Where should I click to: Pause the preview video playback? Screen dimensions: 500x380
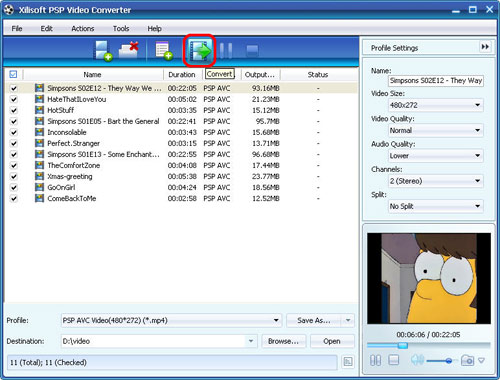point(375,360)
